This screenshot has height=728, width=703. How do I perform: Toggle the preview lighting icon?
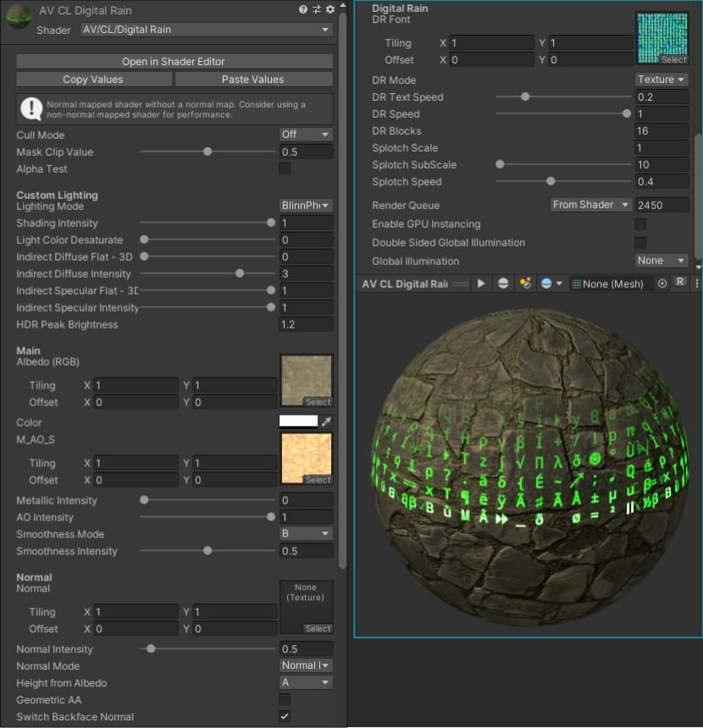click(x=524, y=284)
